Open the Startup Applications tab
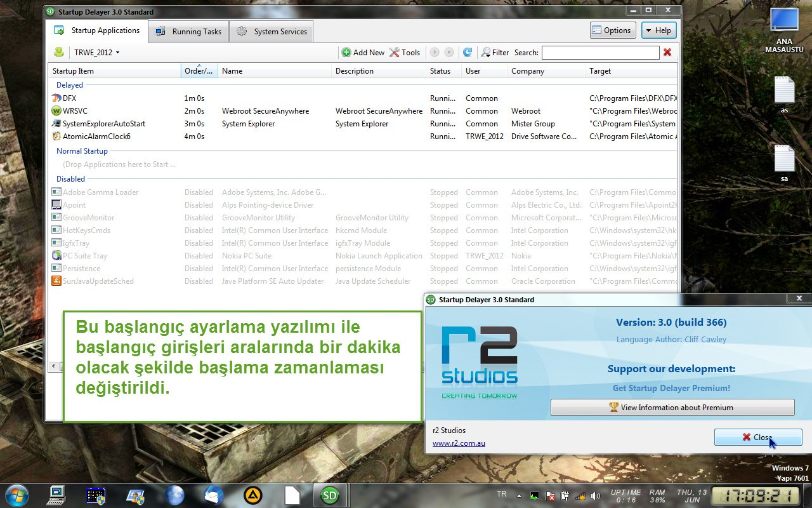812x508 pixels. (x=96, y=30)
